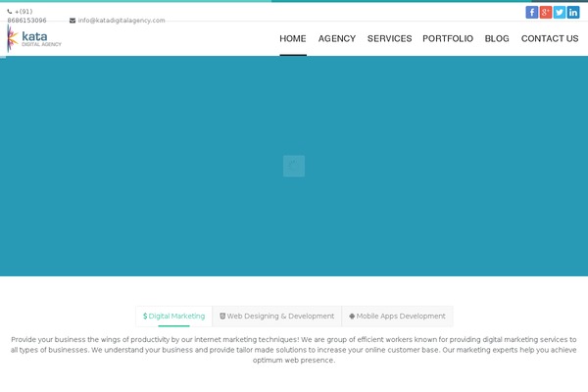Open the Facebook social icon
The height and width of the screenshot is (392, 588).
click(532, 13)
